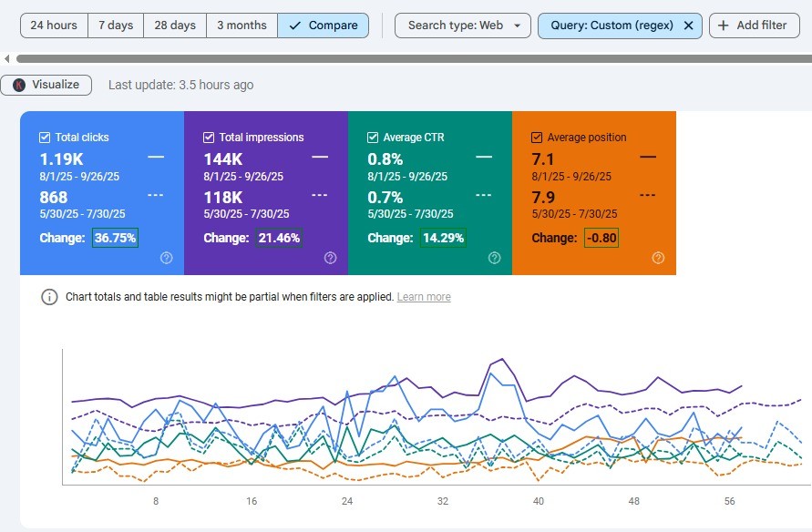Uncheck the Total clicks checkbox

tap(45, 138)
